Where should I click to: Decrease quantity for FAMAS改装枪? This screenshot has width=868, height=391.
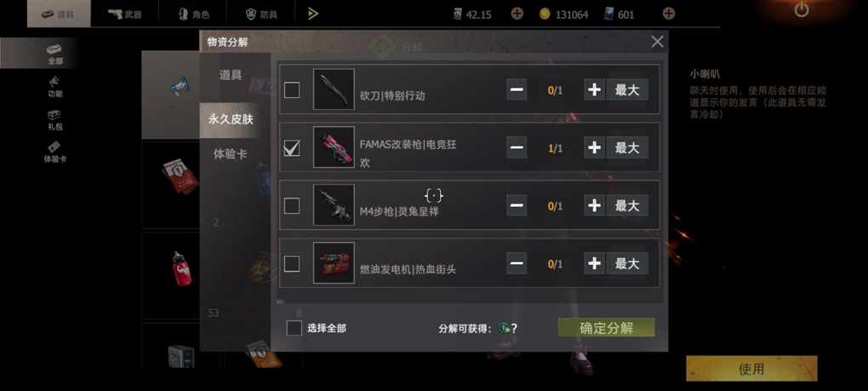[x=517, y=147]
